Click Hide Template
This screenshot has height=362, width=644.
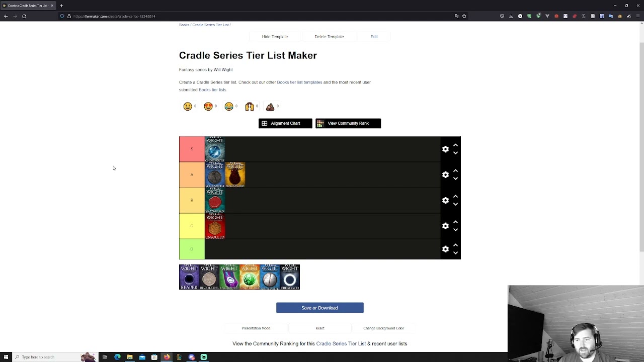pyautogui.click(x=275, y=37)
